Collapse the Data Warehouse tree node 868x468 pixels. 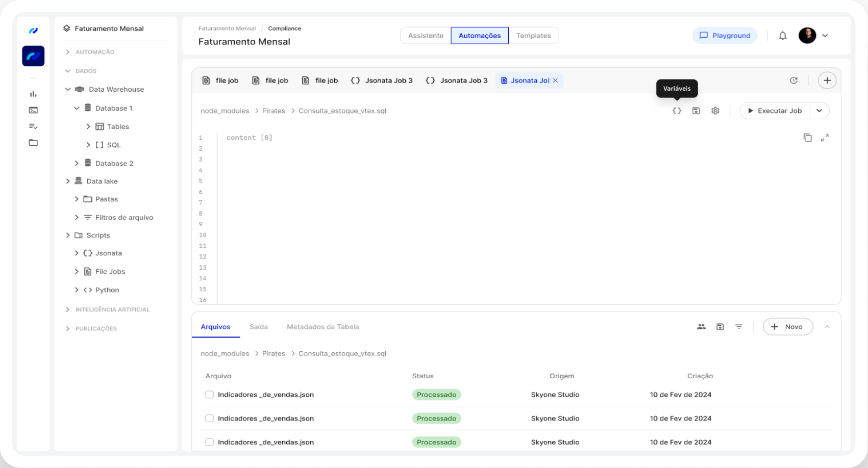pos(68,89)
